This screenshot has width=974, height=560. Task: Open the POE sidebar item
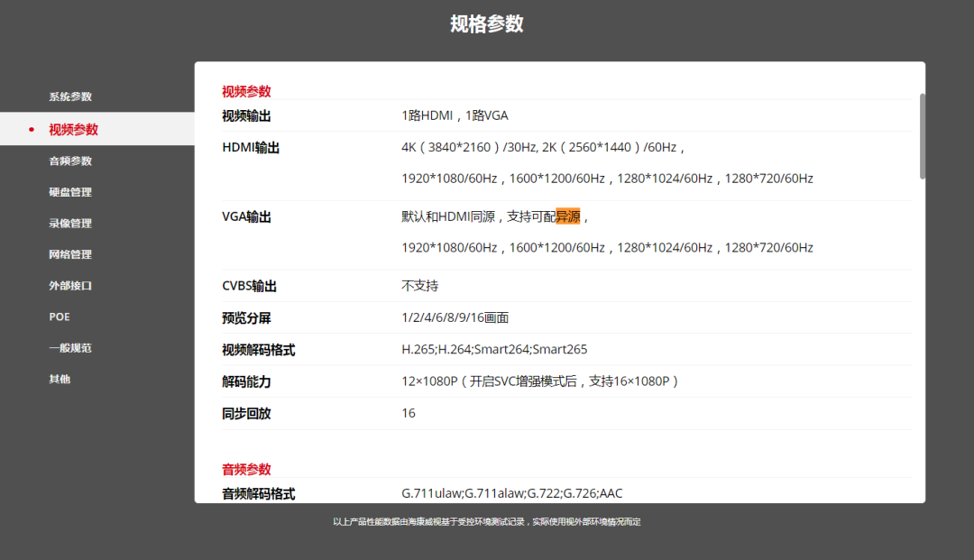[x=60, y=317]
